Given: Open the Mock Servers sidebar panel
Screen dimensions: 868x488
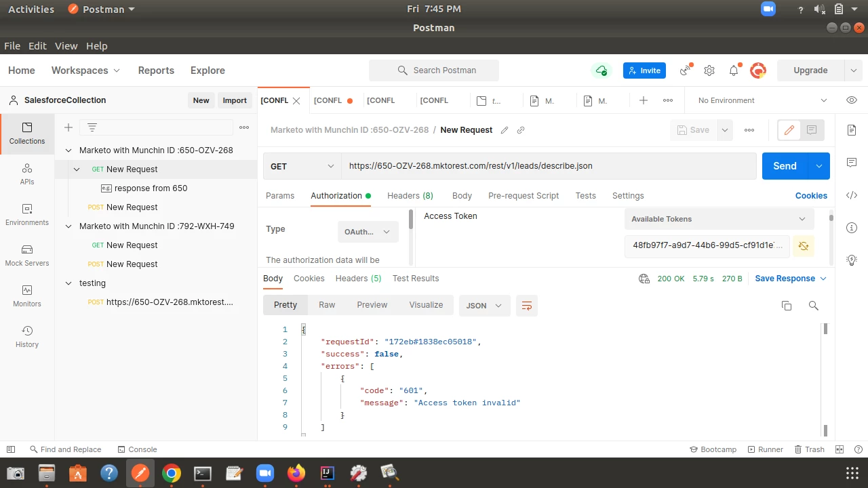Looking at the screenshot, I should click(27, 256).
